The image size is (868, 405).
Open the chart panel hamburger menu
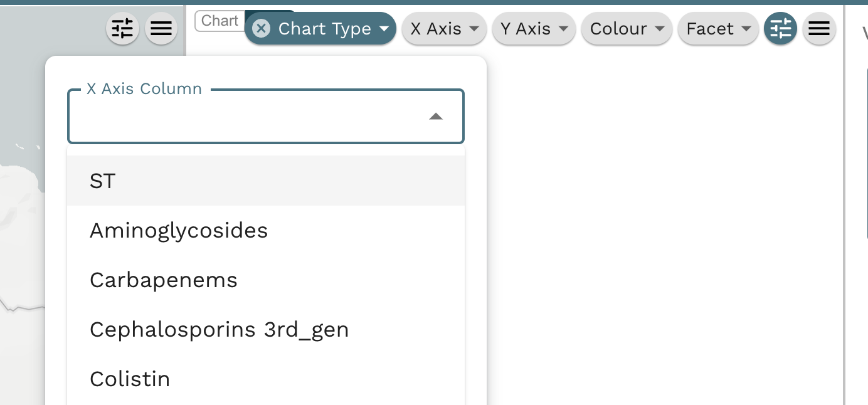tap(819, 29)
